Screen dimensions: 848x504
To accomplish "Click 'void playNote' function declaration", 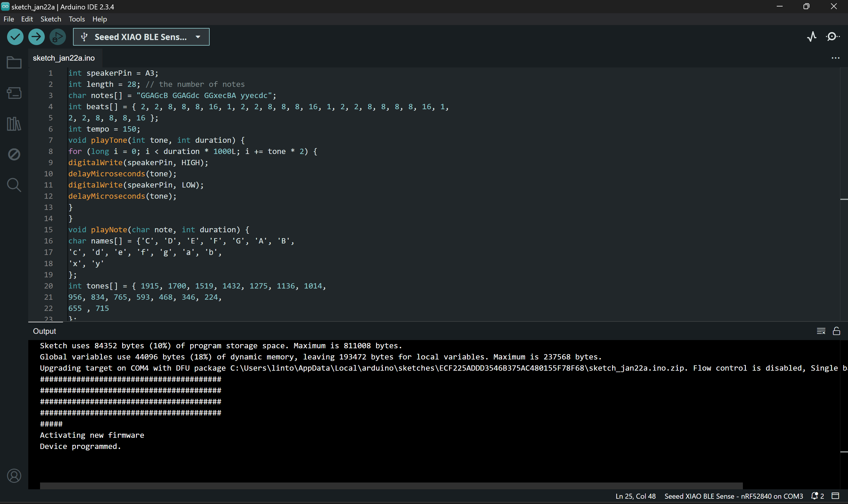I will point(159,230).
